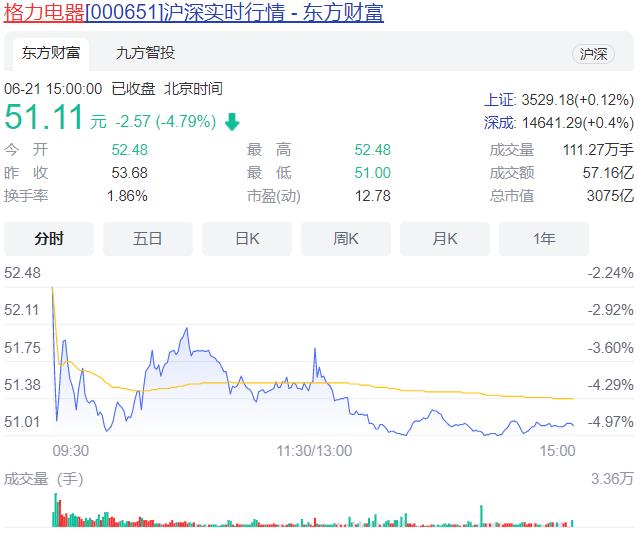This screenshot has height=535, width=642.
Task: Click the 北京时间 label
Action: pos(193,89)
